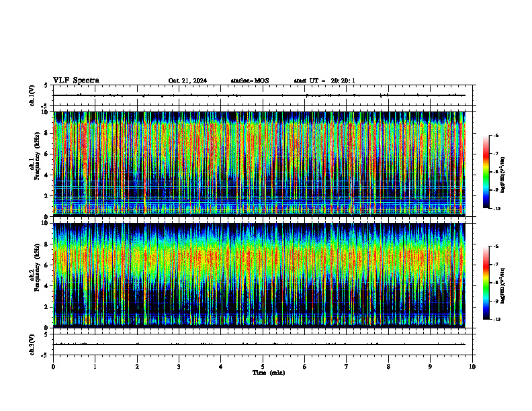Click the '-10' tick on ch.1 colorbar

click(x=497, y=209)
